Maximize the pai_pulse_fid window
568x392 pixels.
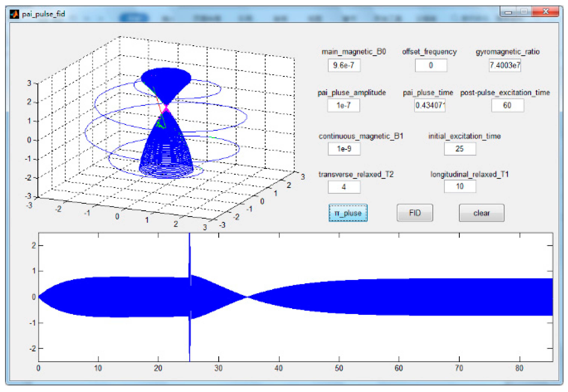point(524,12)
